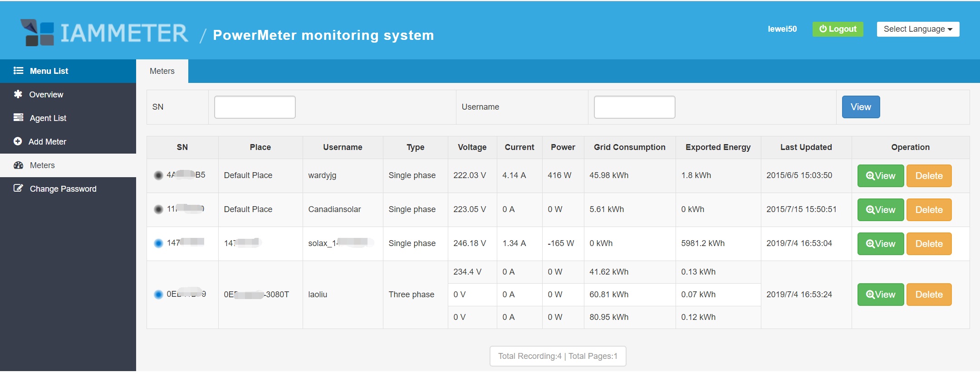980x377 pixels.
Task: Open the Select Language dropdown
Action: pyautogui.click(x=917, y=29)
